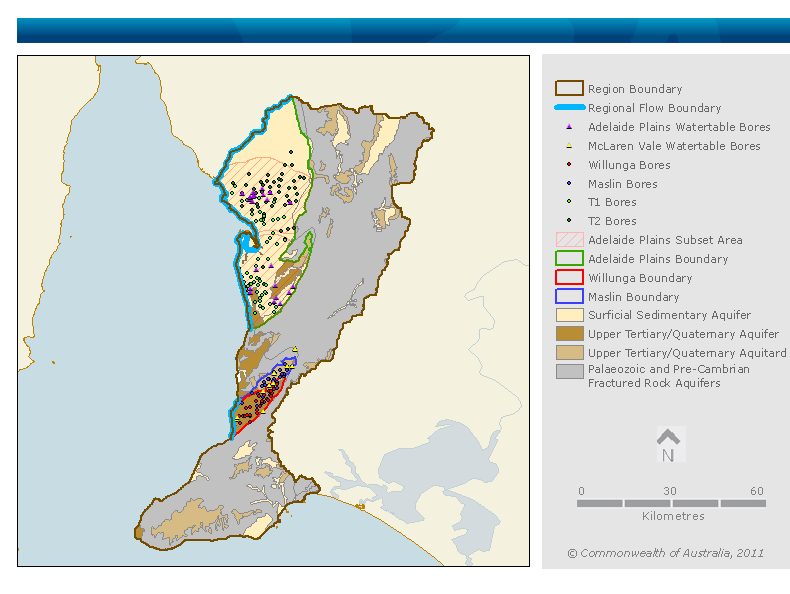This screenshot has width=790, height=594.
Task: Click the 'Willunga Boundary' legend label
Action: click(x=640, y=278)
